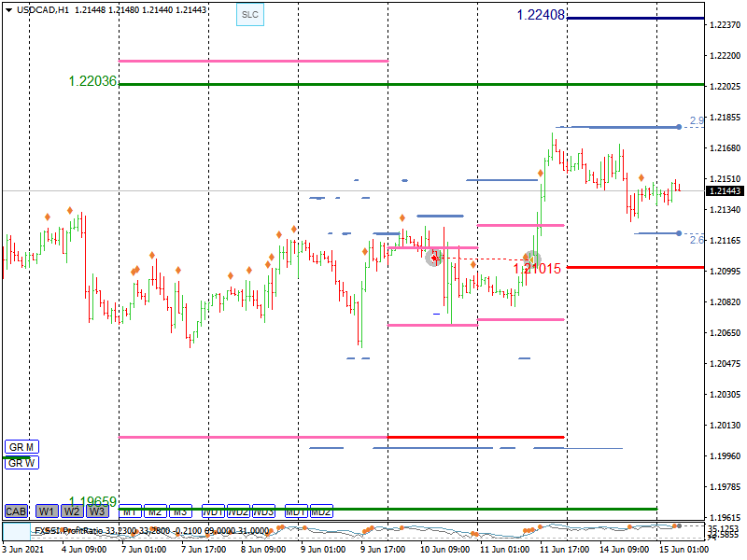
Task: Toggle the GR M button
Action: pos(21,447)
